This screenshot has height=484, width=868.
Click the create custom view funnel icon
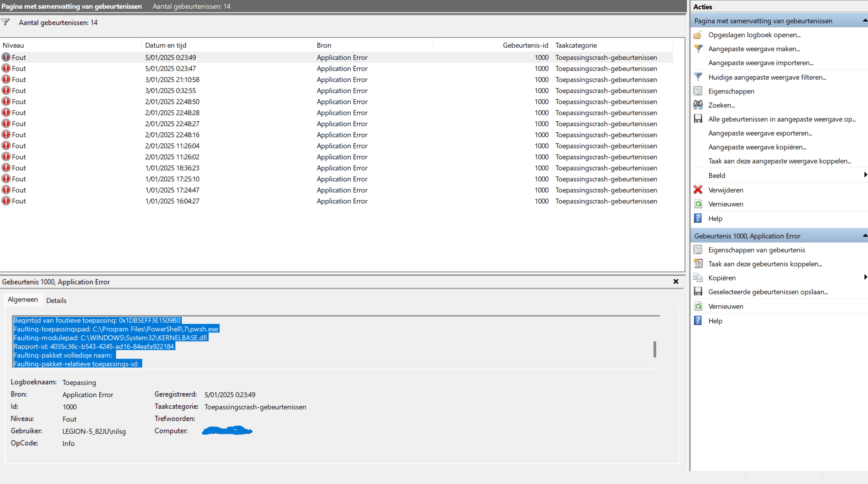pos(698,49)
